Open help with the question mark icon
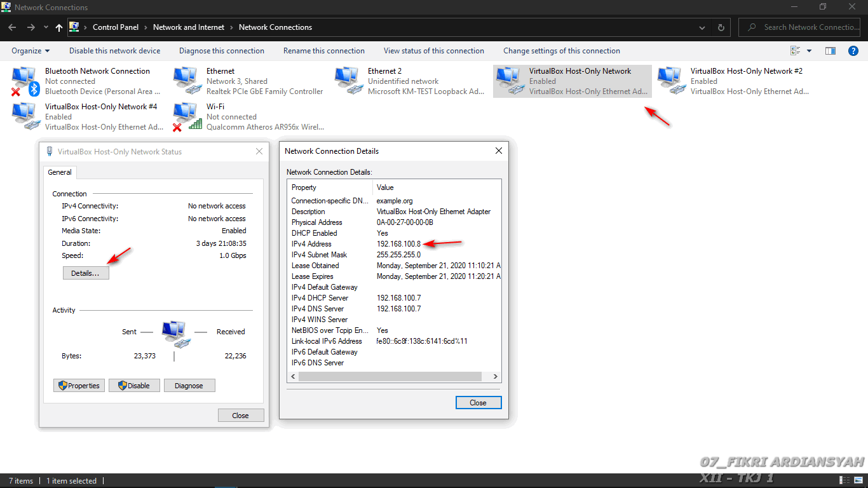This screenshot has width=868, height=488. (853, 51)
